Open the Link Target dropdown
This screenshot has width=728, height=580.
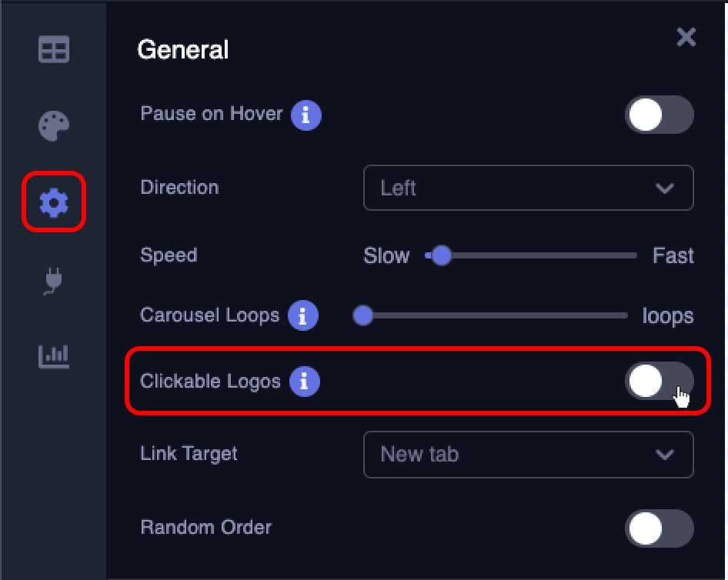pyautogui.click(x=528, y=455)
